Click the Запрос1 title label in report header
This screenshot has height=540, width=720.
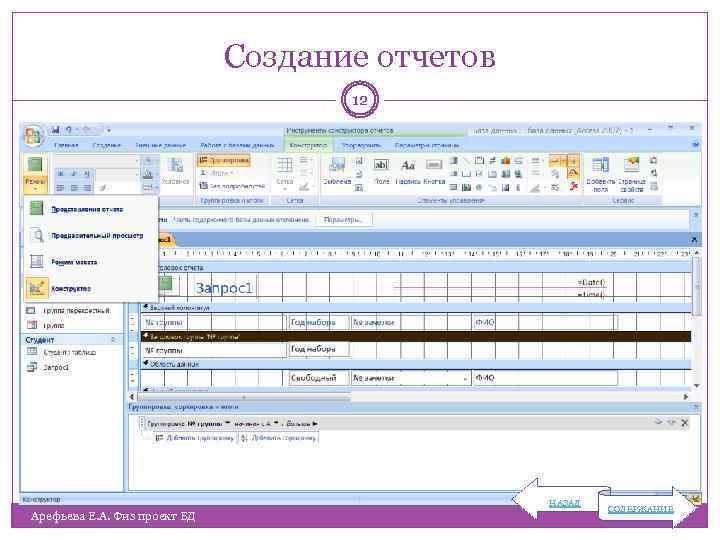tap(224, 288)
